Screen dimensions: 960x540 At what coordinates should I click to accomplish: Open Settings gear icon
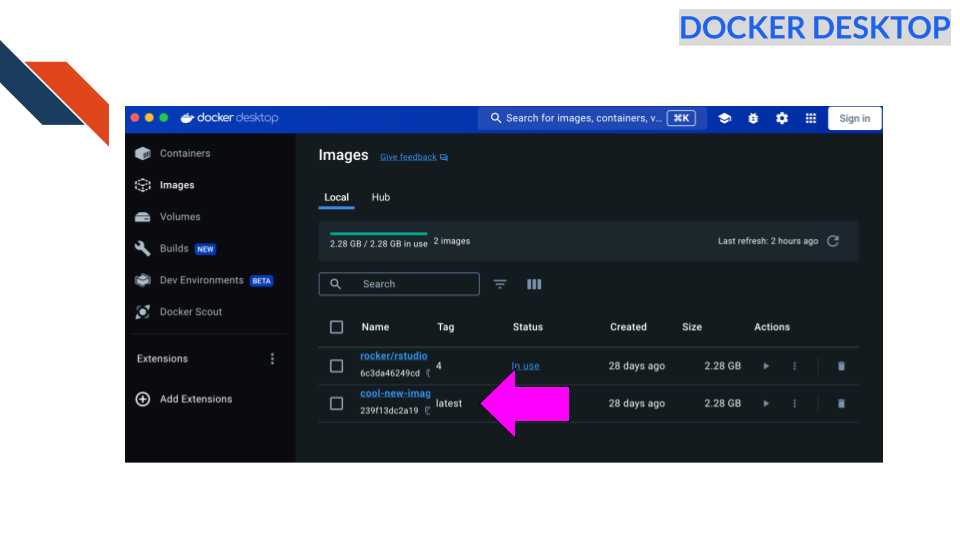[x=782, y=118]
